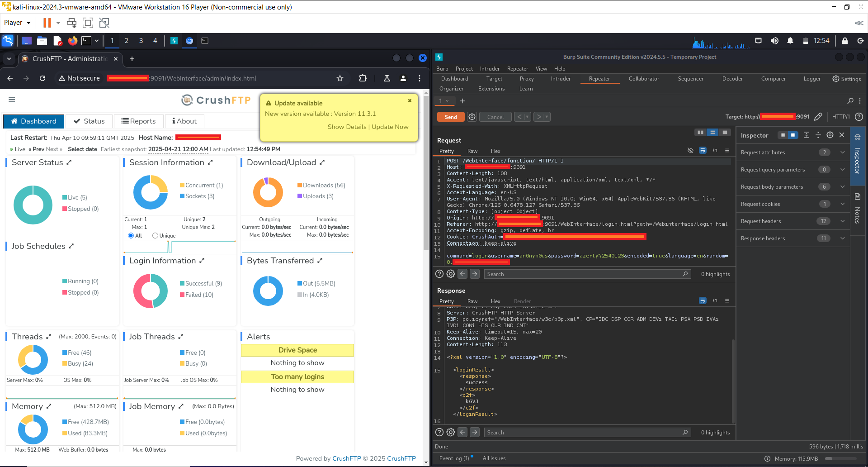868x467 pixels.
Task: Close the Inspector panel
Action: [x=842, y=135]
